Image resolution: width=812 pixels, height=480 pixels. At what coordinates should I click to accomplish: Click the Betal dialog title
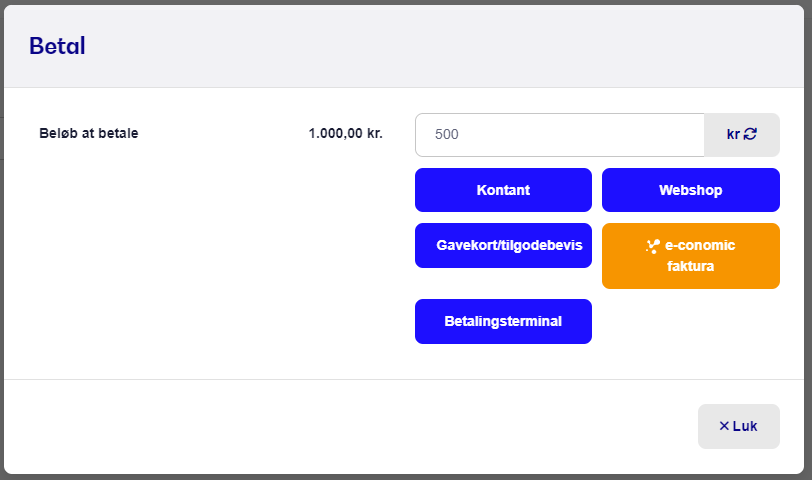coord(57,46)
